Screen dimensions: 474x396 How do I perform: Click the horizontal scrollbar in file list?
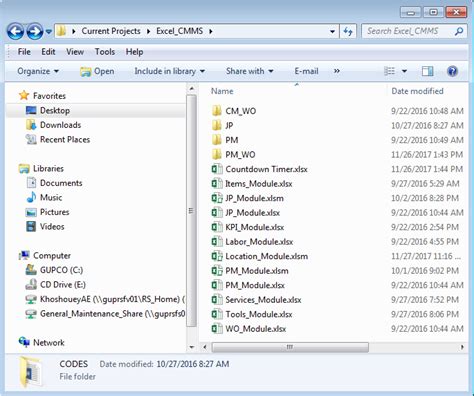coord(290,347)
